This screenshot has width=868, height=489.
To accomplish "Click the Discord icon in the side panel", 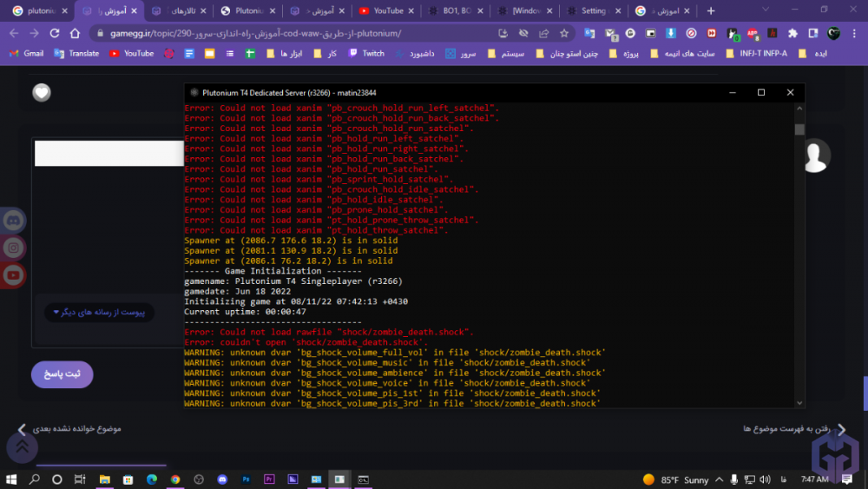I will [13, 221].
